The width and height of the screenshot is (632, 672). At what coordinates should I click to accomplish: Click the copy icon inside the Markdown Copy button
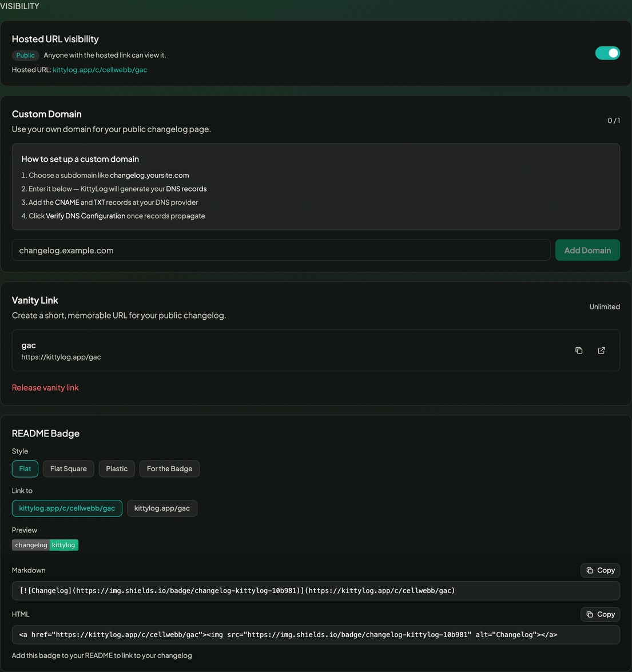pyautogui.click(x=590, y=570)
